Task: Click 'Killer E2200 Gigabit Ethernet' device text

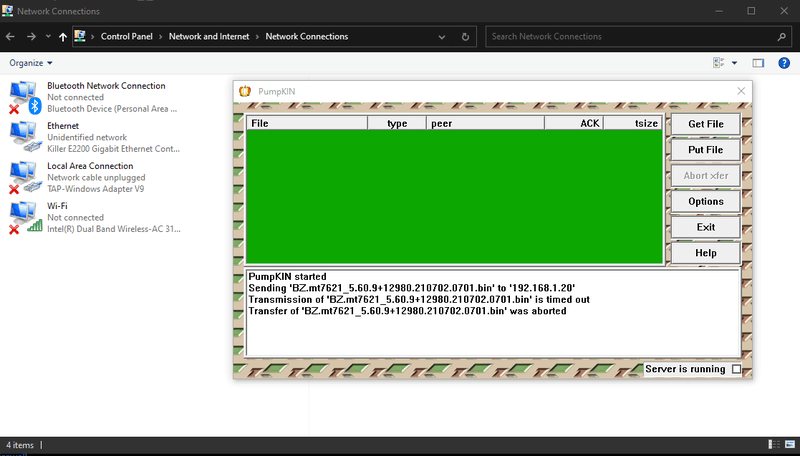Action: tap(114, 148)
